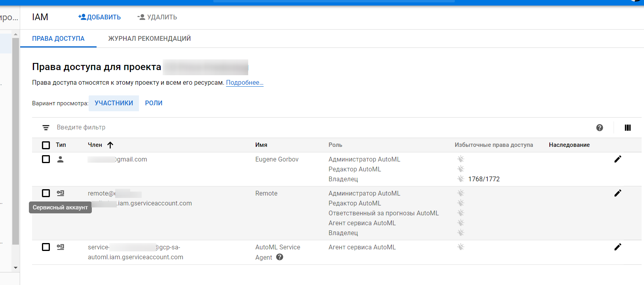Click Ответственный за прогнозы AutoML role text
The width and height of the screenshot is (644, 285).
pos(384,213)
